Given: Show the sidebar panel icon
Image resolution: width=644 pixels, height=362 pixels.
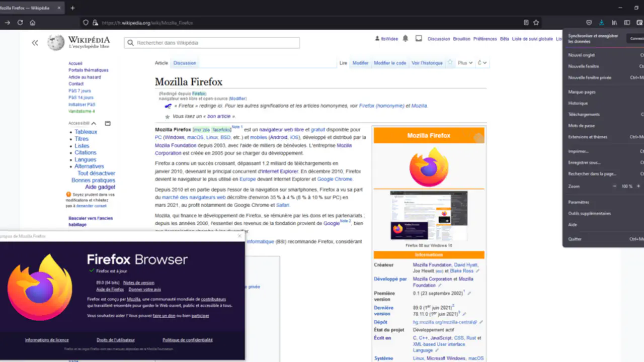Looking at the screenshot, I should 627,23.
